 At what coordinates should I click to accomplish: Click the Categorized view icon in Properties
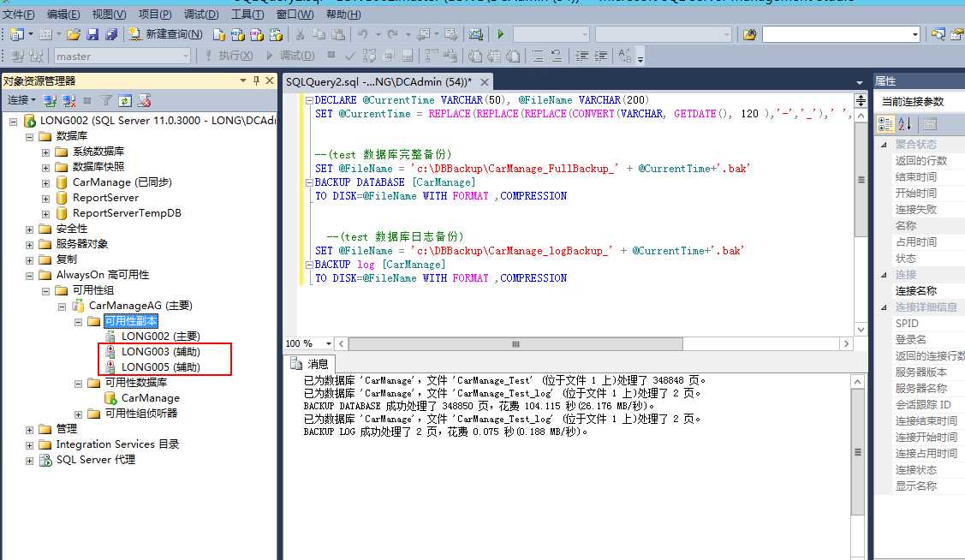[x=885, y=123]
